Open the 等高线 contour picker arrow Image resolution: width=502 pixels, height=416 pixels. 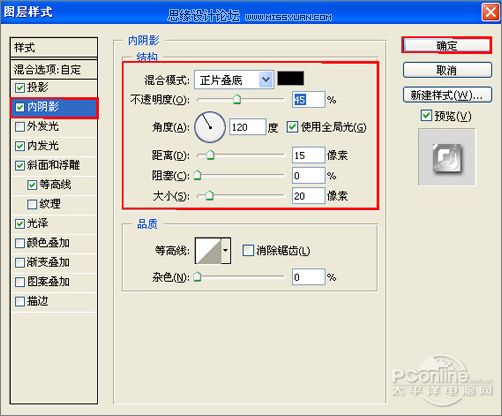tap(226, 250)
